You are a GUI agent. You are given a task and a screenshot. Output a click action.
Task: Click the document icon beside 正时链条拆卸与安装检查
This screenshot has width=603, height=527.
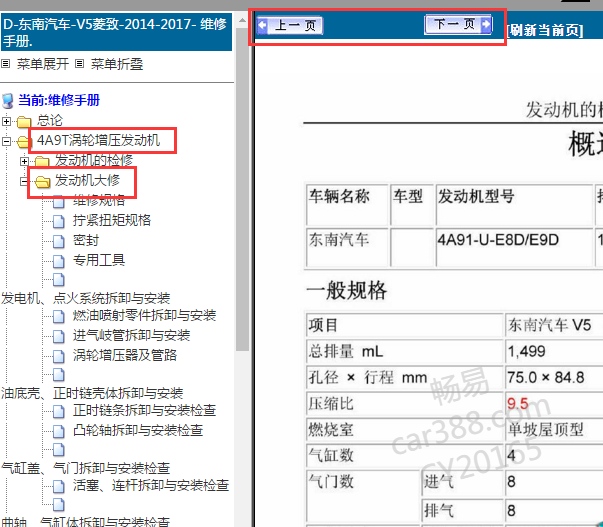[58, 412]
